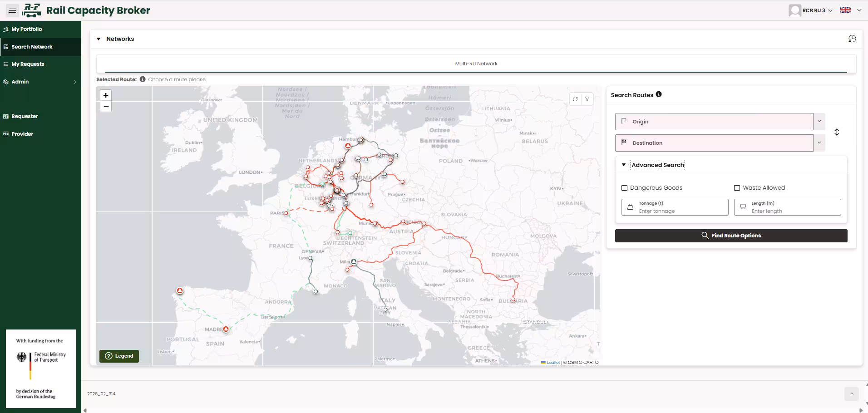Viewport: 868px width, 413px height.
Task: Click the version text 2026_02_314
Action: click(101, 394)
